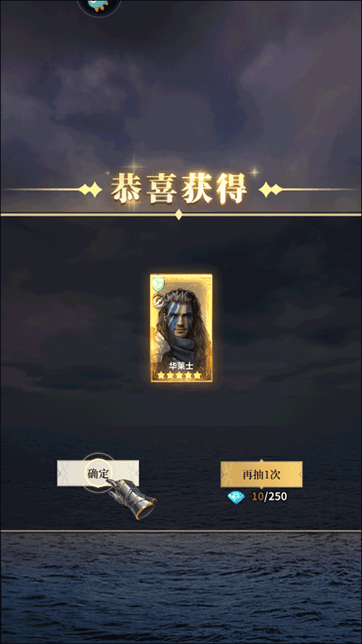Tap the last star on the hero card
Viewport: 362px width, 644px height.
(x=198, y=374)
